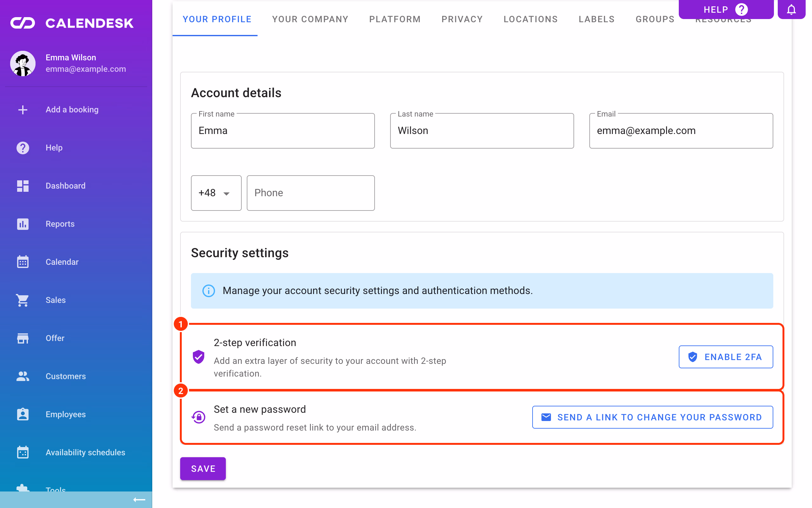Click the envelope icon on the password link button
The height and width of the screenshot is (508, 812).
coord(546,417)
